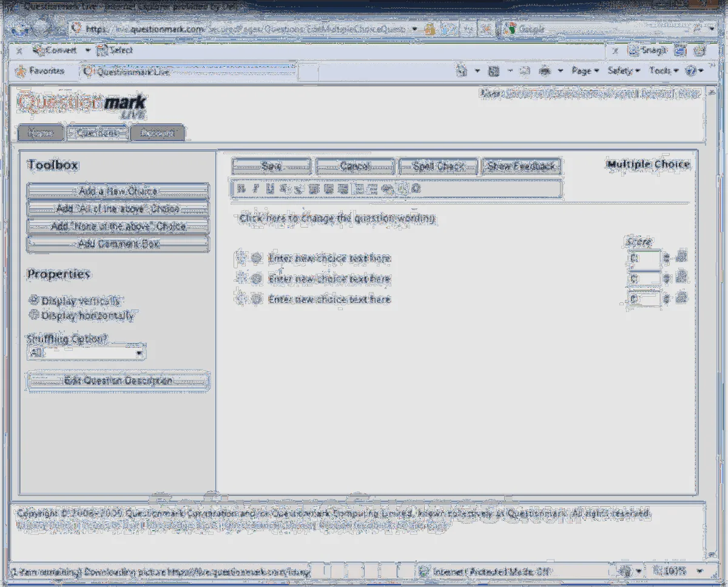Click the IE Help question icon

691,71
